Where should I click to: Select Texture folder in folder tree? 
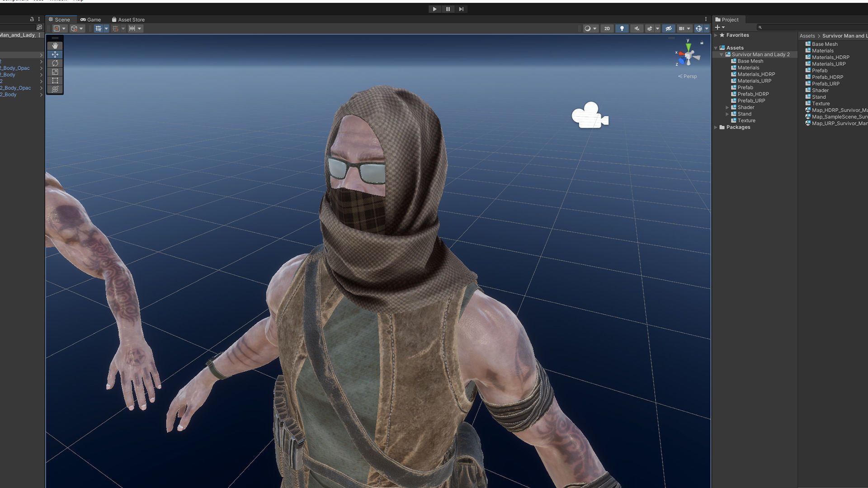[x=743, y=121]
